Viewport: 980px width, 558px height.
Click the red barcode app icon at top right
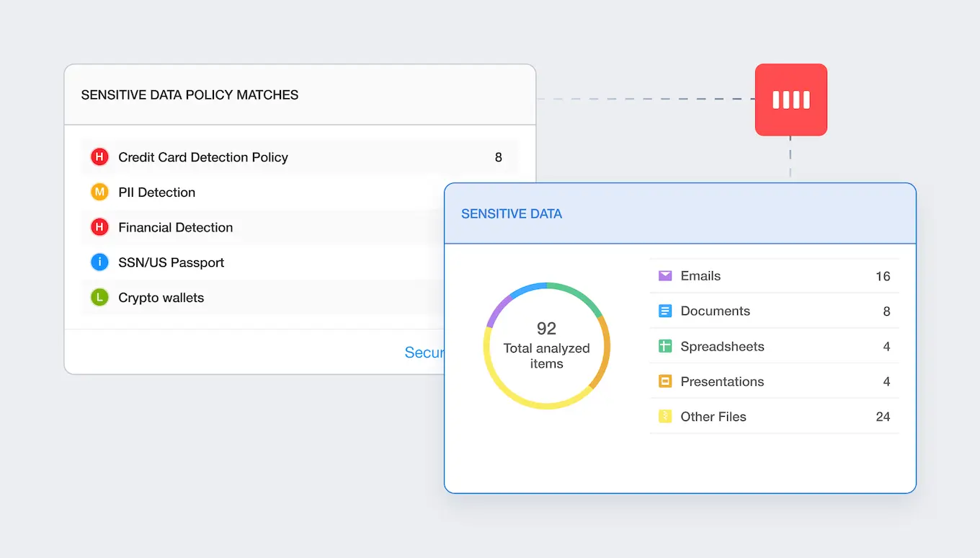(790, 99)
